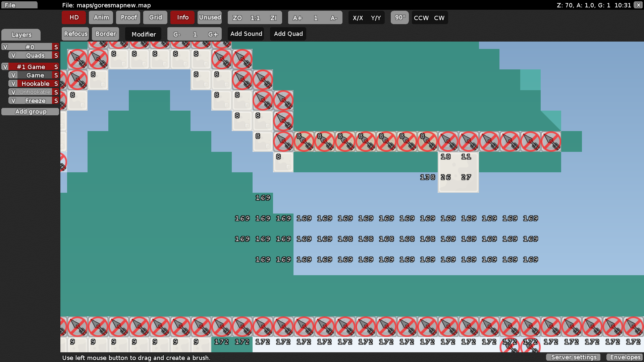
Task: Toggle the Grid display
Action: click(155, 17)
